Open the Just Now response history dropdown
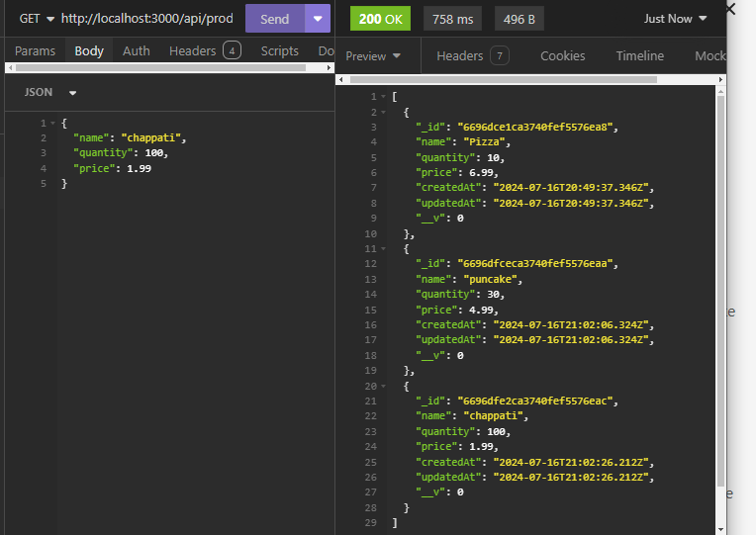Viewport: 756px width, 535px height. pyautogui.click(x=676, y=19)
